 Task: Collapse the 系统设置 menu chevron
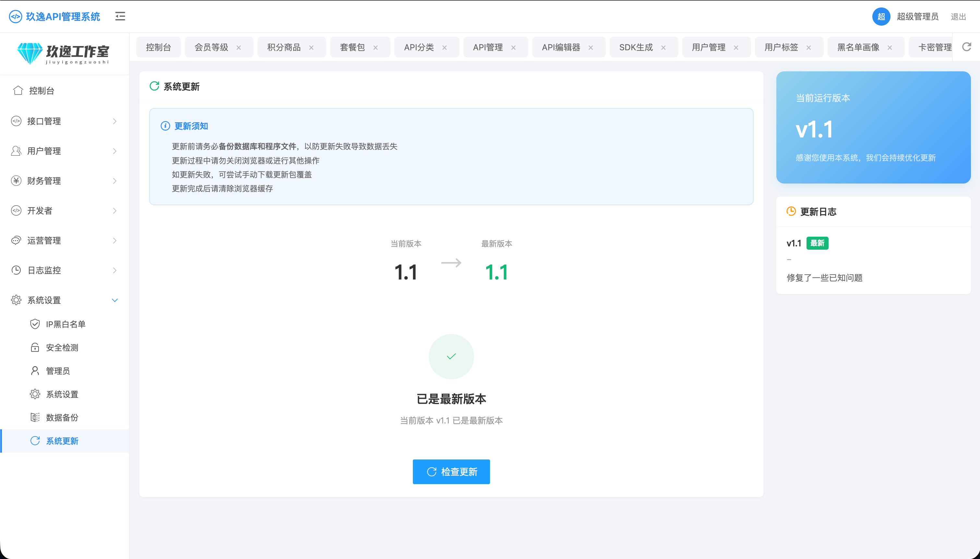click(x=114, y=300)
